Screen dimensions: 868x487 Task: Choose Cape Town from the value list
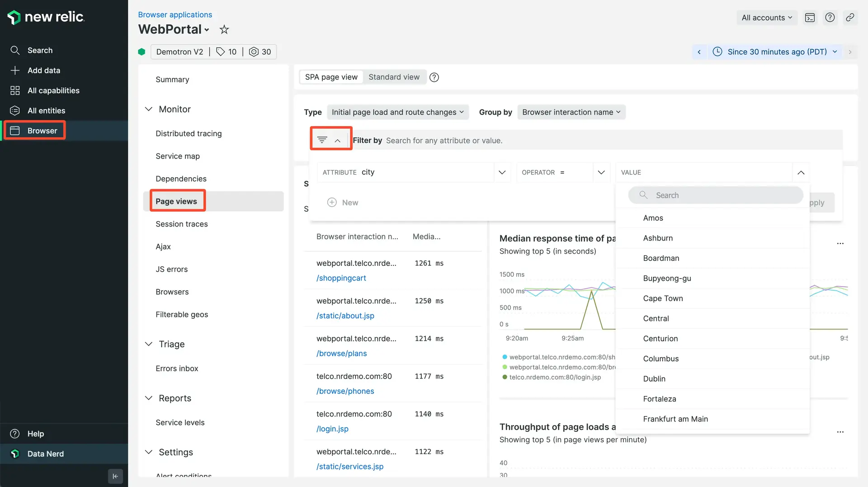coord(663,298)
